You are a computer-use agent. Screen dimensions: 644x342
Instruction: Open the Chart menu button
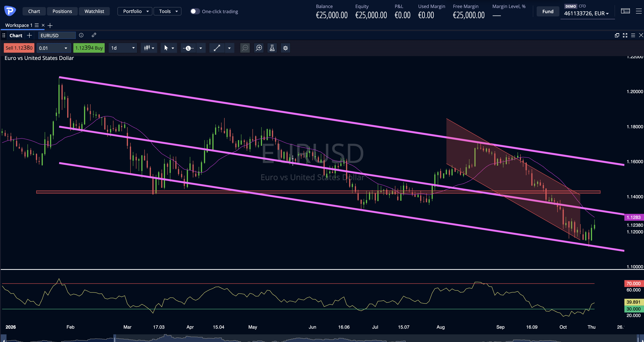[x=34, y=11]
